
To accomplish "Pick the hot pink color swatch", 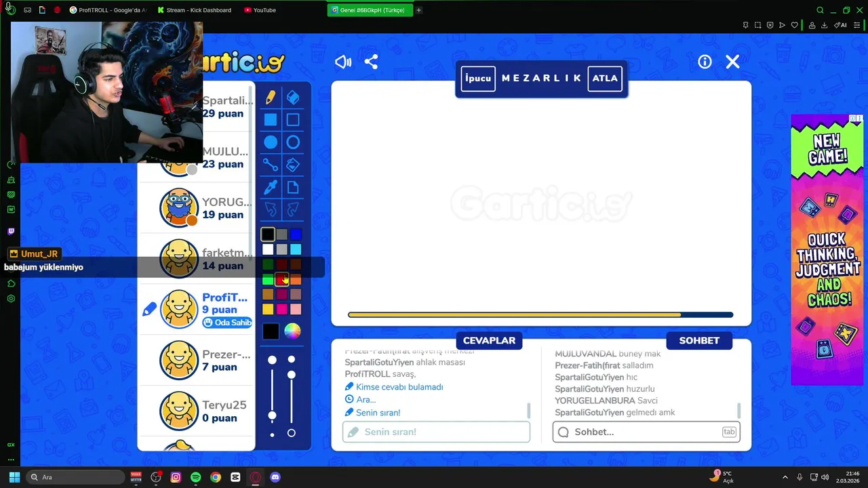I will [x=282, y=309].
